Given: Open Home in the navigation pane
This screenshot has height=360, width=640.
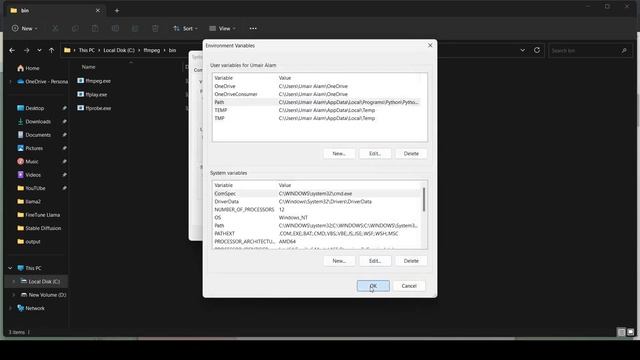Looking at the screenshot, I should pos(32,68).
